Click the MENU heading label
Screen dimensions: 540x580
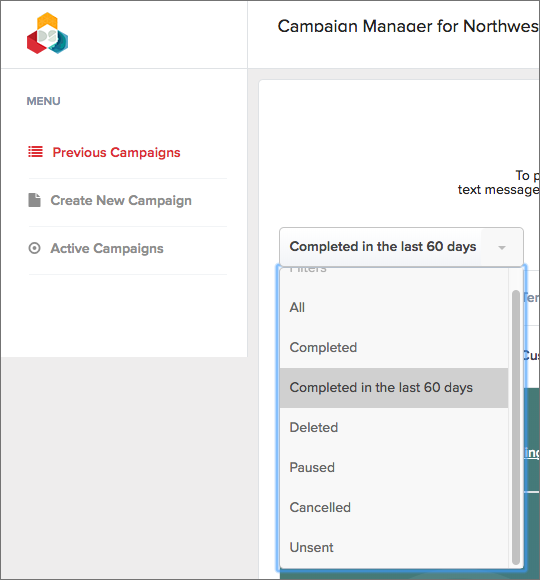43,101
